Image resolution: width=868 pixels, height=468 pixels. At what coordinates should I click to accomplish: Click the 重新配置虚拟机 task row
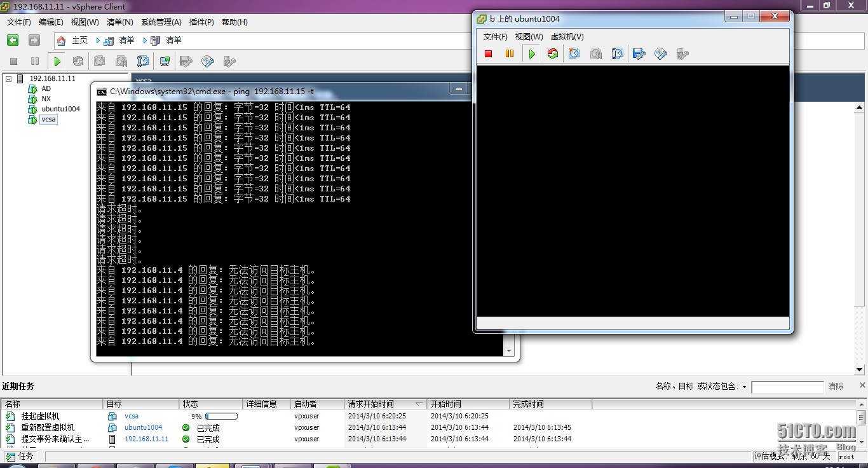(429, 427)
